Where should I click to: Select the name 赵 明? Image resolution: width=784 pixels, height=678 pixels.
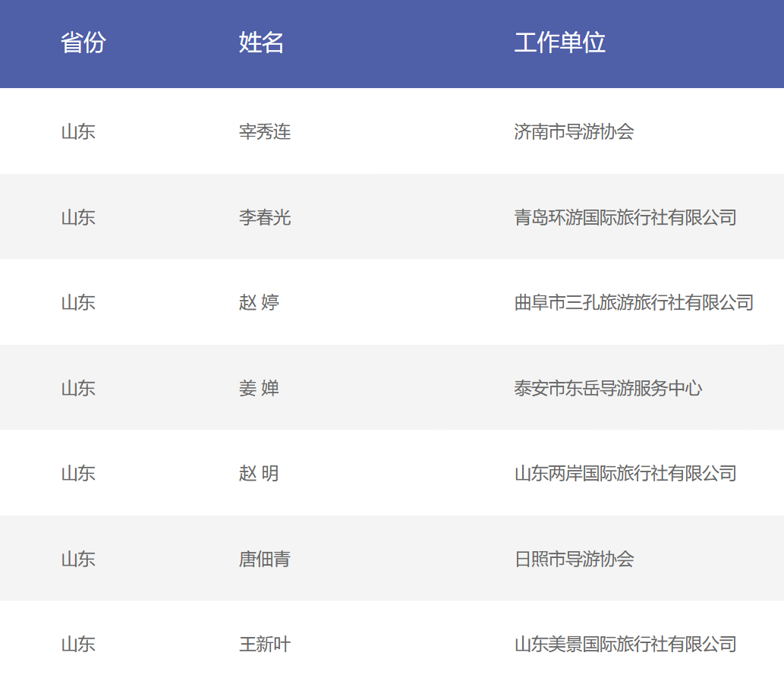coord(259,473)
